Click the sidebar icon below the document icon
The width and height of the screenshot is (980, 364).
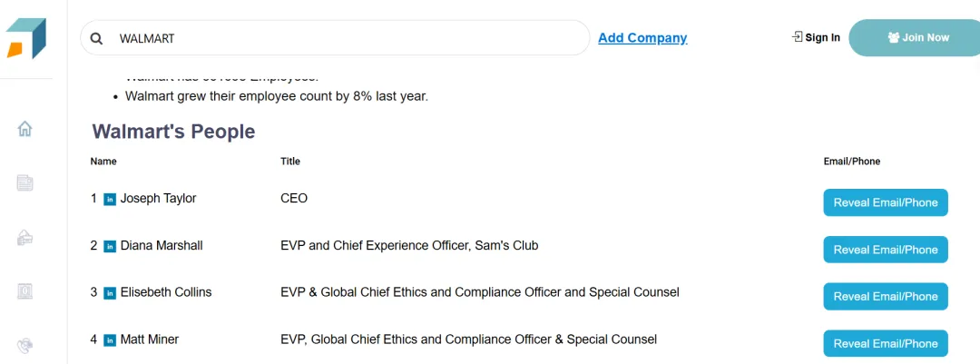(25, 238)
